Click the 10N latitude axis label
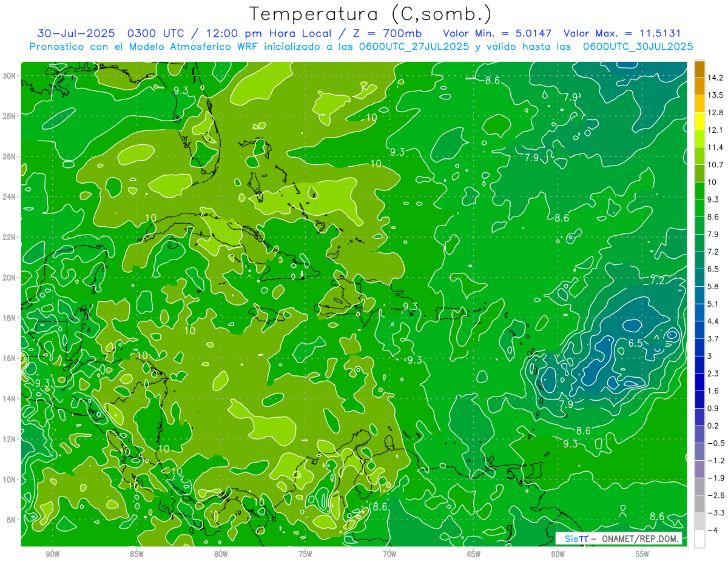Viewport: 728px width, 562px height. pyautogui.click(x=10, y=479)
